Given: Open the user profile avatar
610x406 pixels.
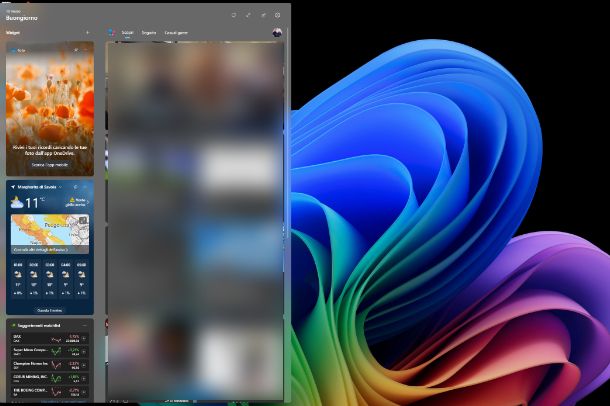Looking at the screenshot, I should 277,33.
